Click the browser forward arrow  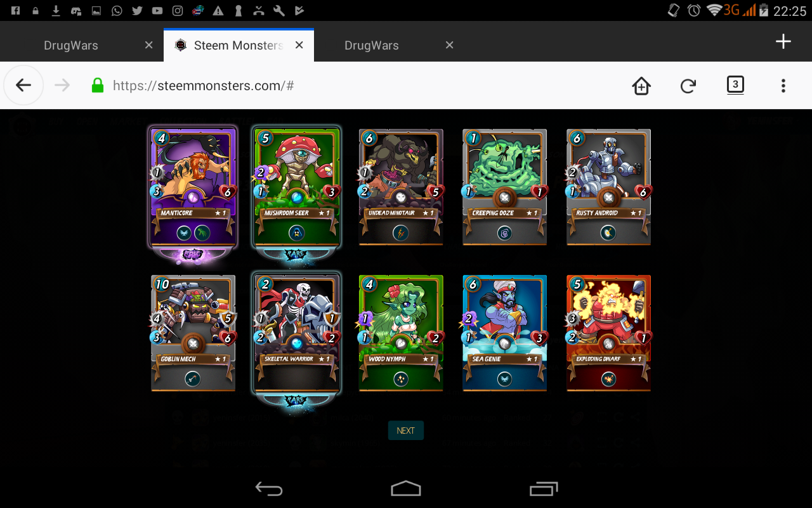tap(62, 86)
